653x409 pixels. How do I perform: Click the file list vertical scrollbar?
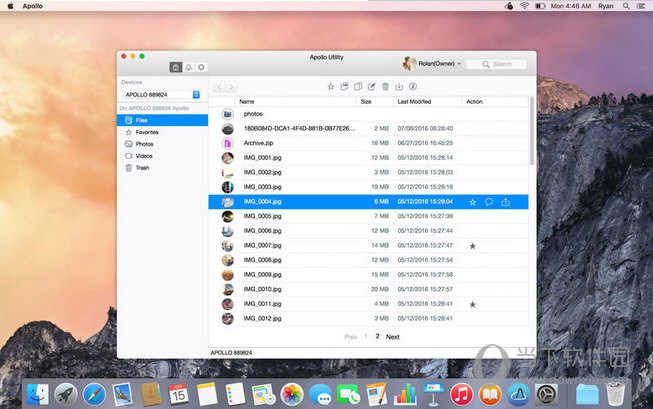(x=531, y=131)
